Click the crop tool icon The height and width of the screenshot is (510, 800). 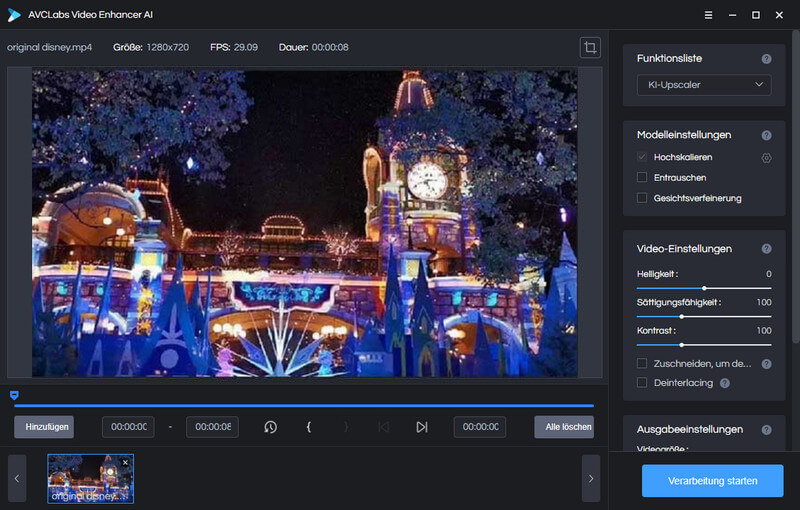coord(590,47)
